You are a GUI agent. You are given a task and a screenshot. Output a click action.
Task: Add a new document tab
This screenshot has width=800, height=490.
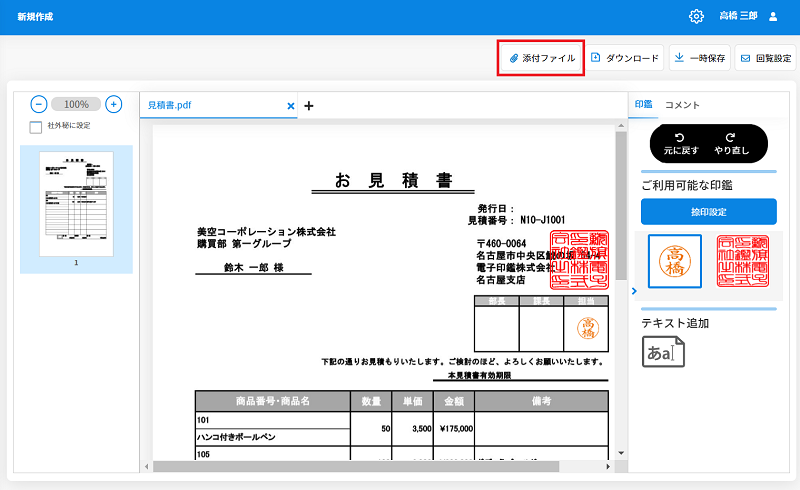tap(309, 106)
